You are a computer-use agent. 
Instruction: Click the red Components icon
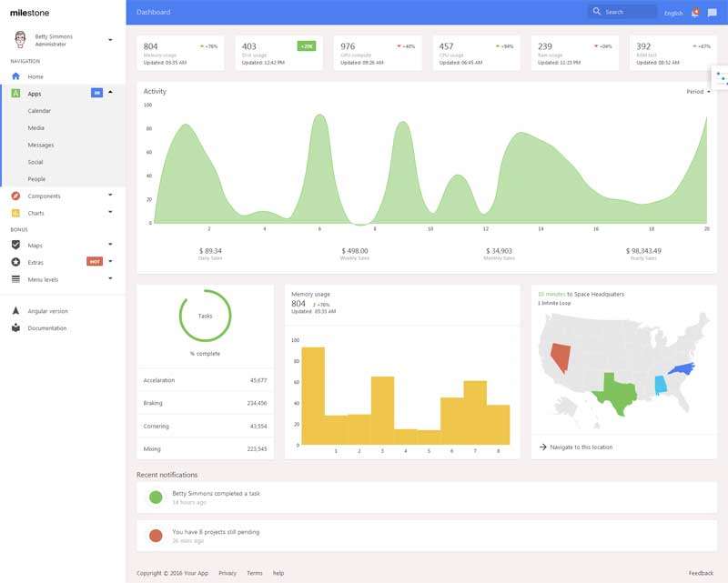click(x=15, y=196)
